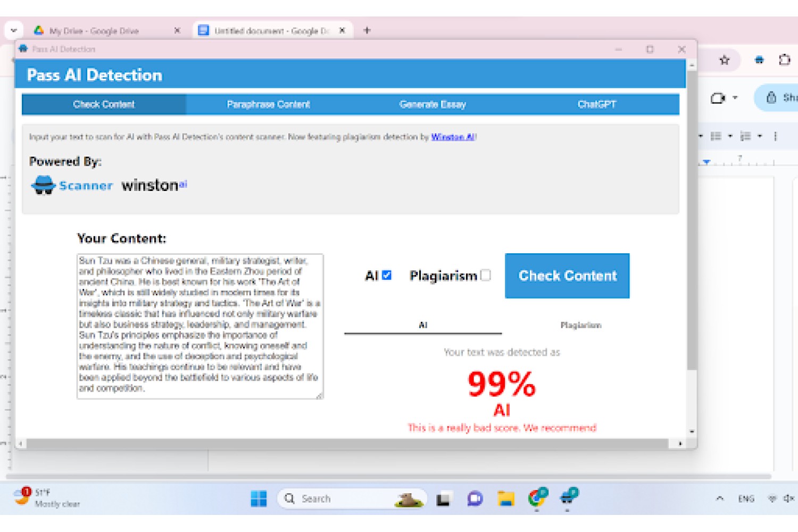Click the 'Pass AI Detection' blue header title
This screenshot has width=798, height=532.
pyautogui.click(x=94, y=75)
